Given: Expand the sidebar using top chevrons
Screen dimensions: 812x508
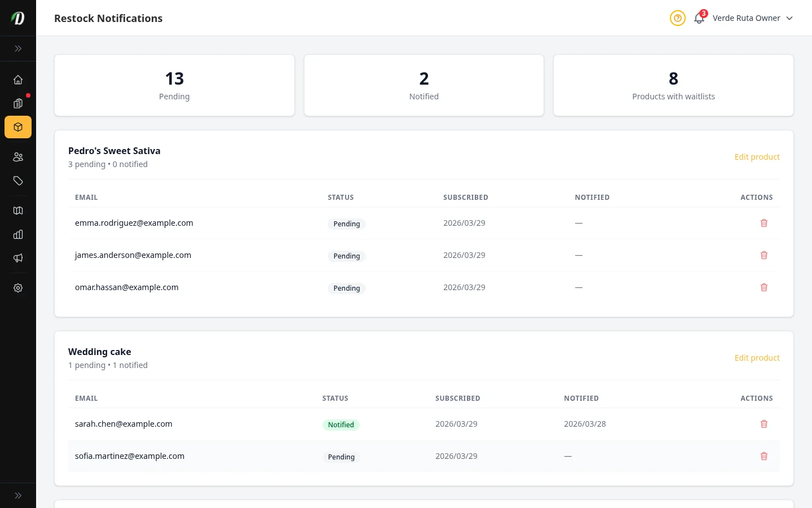Looking at the screenshot, I should [x=18, y=49].
